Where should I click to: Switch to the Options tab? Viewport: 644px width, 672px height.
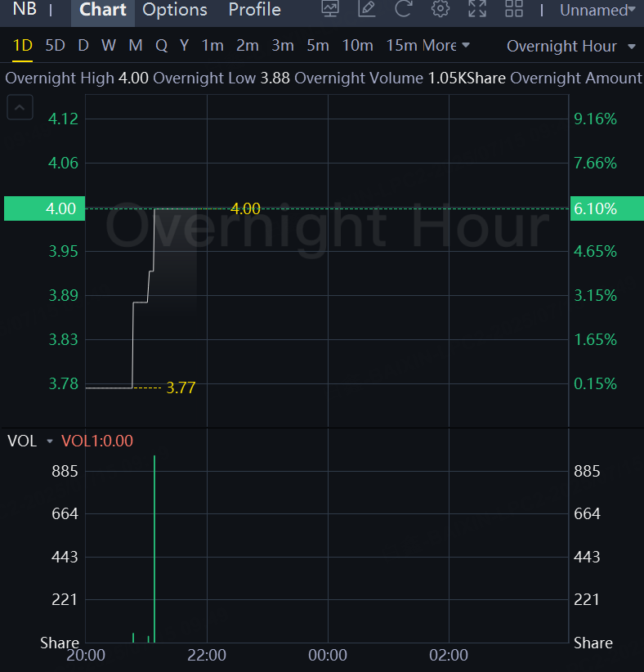175,10
